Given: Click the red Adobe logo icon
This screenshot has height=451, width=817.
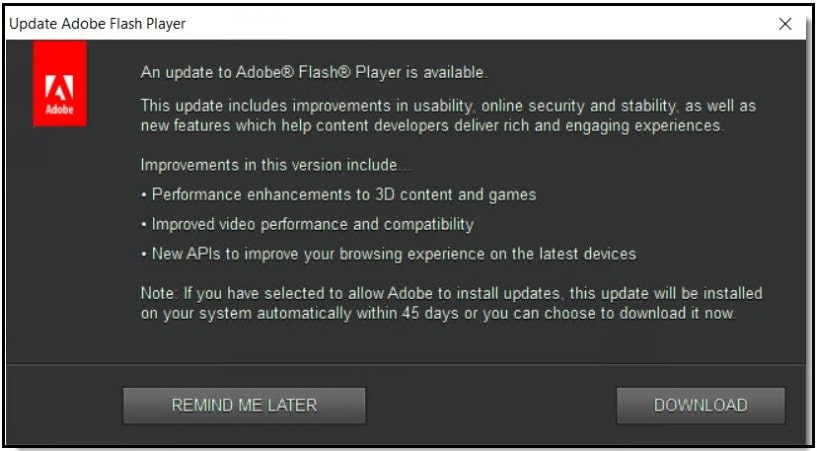Looking at the screenshot, I should 60,84.
